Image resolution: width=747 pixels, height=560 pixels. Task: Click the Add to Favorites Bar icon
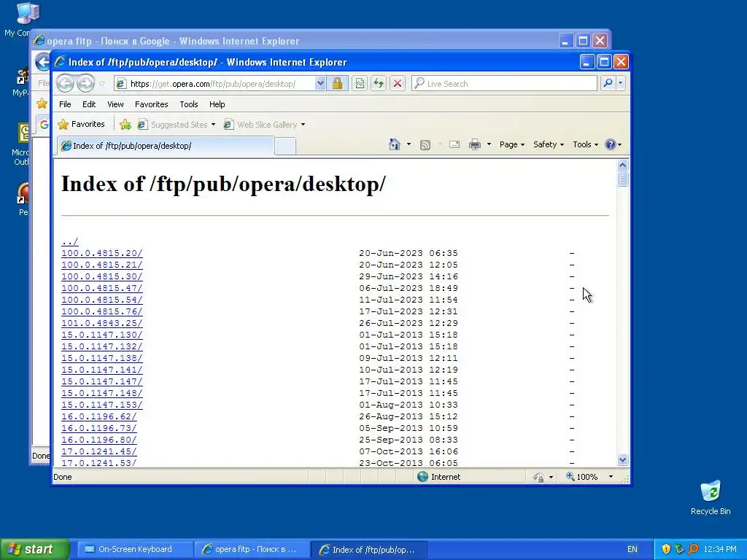[x=125, y=125]
